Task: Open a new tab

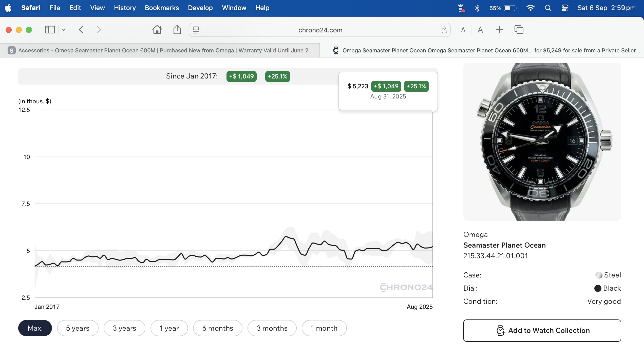Action: pos(500,30)
